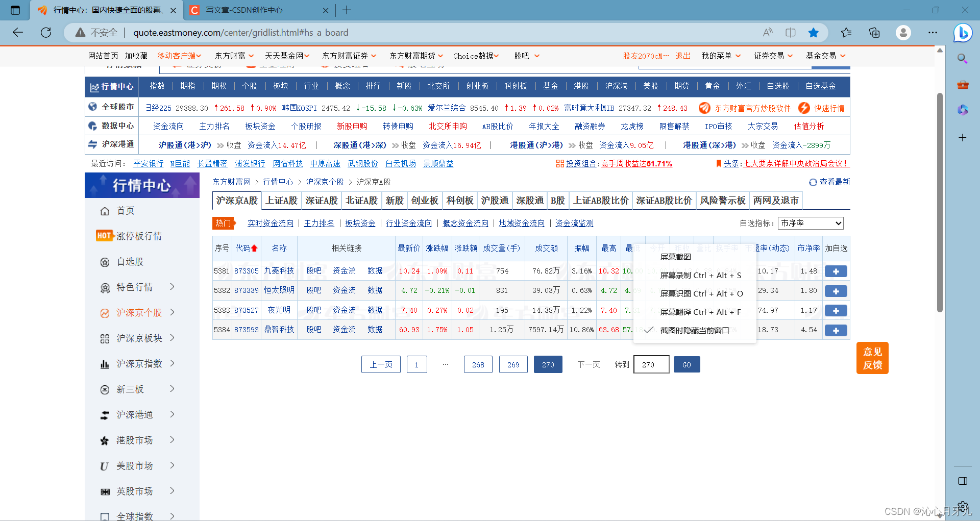Add a sidebar app with plus icon

pyautogui.click(x=963, y=137)
